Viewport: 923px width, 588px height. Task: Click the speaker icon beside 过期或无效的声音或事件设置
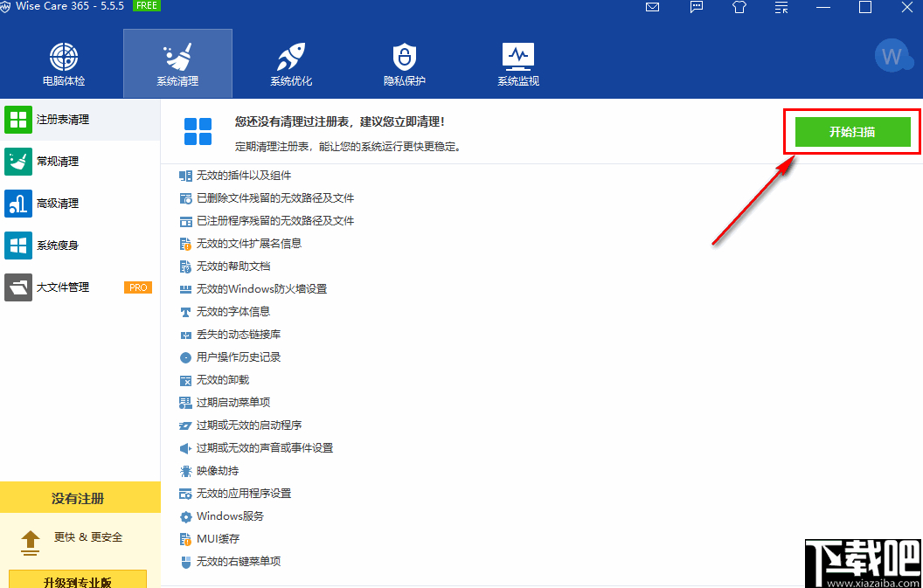[x=185, y=448]
